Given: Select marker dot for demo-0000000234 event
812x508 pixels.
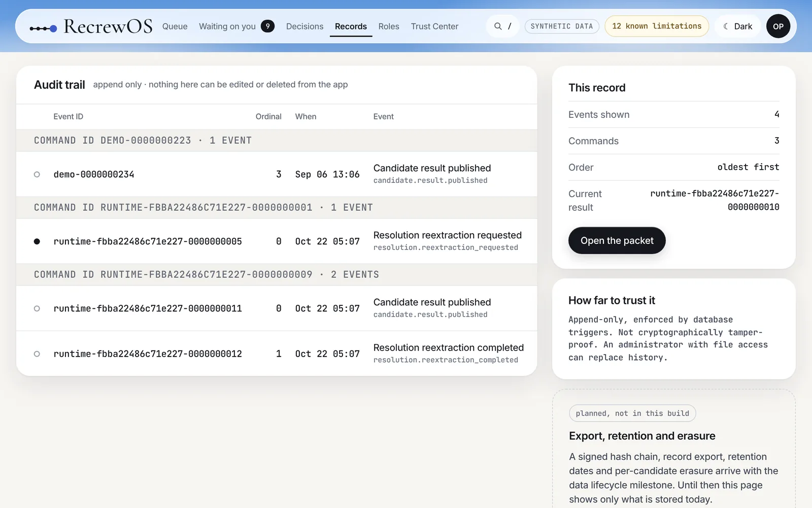Looking at the screenshot, I should click(x=37, y=174).
